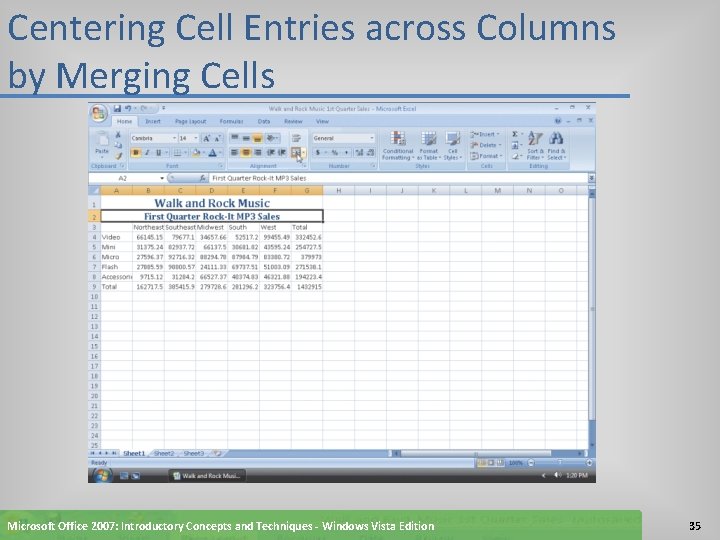Click Decrease Decimal icon
The height and width of the screenshot is (540, 720).
click(370, 152)
